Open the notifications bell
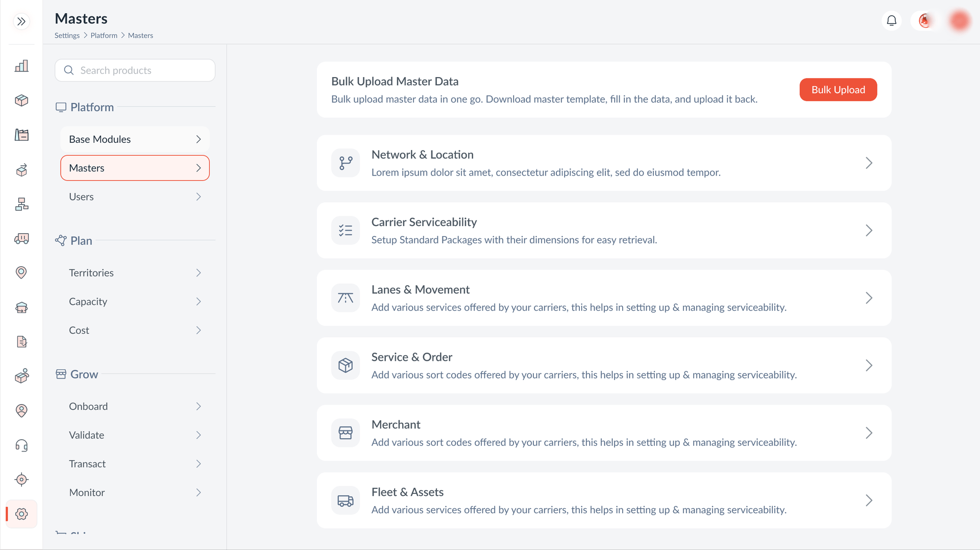The width and height of the screenshot is (980, 550). (x=892, y=21)
